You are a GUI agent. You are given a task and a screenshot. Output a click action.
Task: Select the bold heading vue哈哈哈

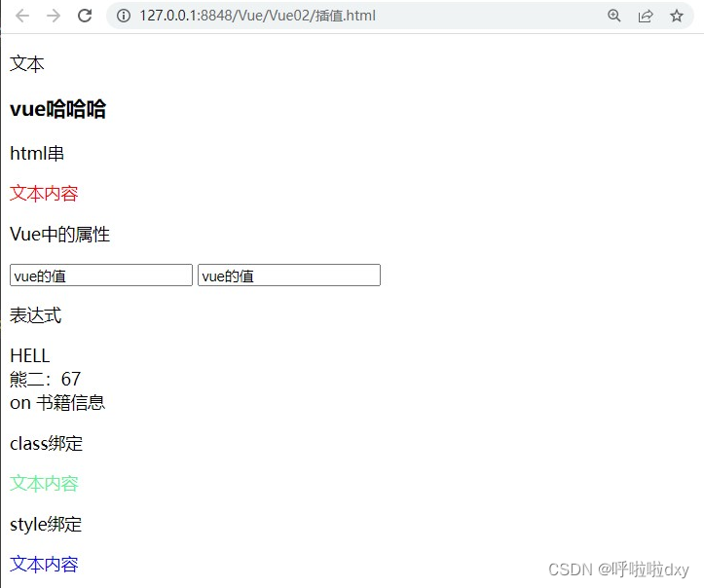tap(57, 109)
